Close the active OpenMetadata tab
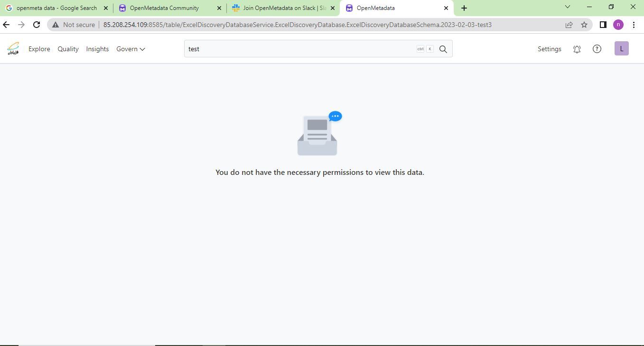The height and width of the screenshot is (346, 644). (446, 8)
